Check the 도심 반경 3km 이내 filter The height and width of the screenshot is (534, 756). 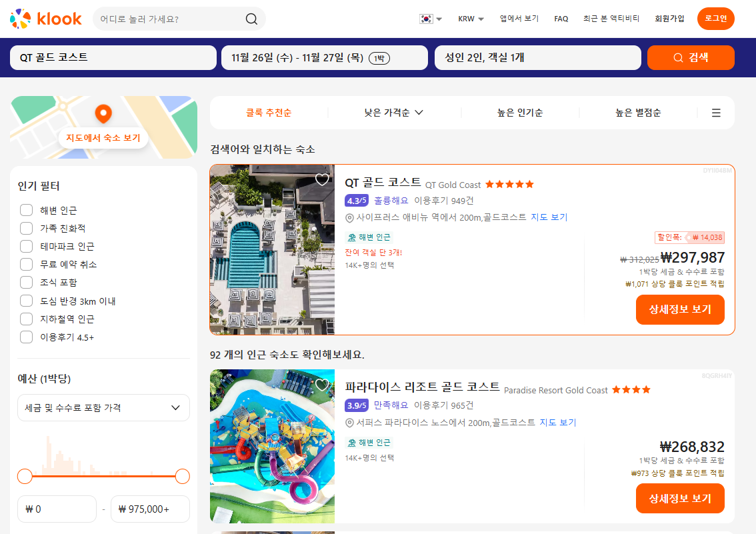pos(26,301)
